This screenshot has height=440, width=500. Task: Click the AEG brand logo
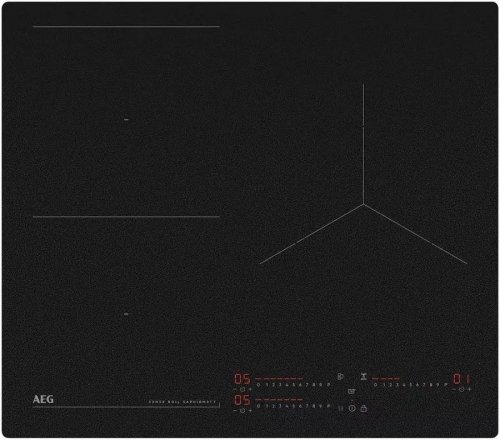click(x=43, y=399)
